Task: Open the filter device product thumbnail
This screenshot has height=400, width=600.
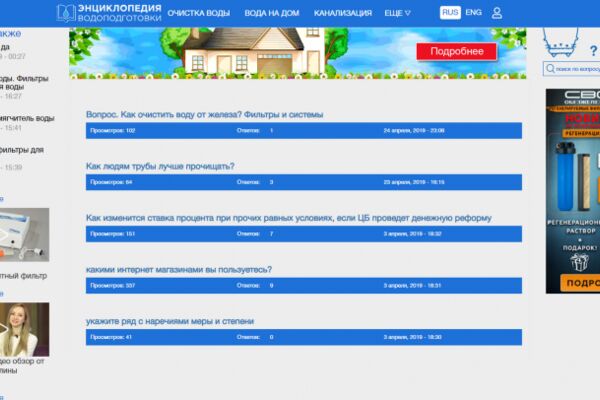Action: [x=24, y=235]
